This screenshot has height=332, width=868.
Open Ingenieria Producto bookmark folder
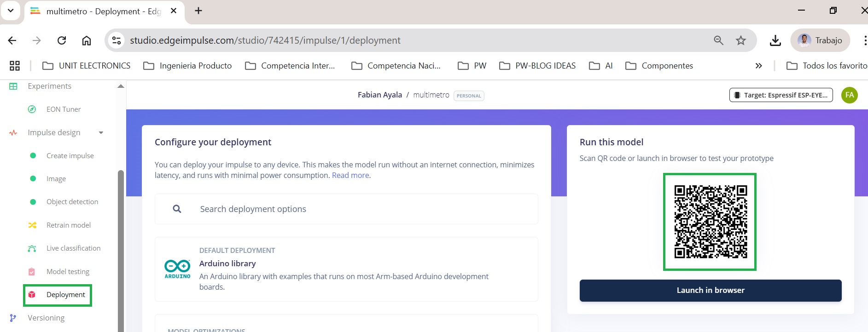click(x=187, y=66)
